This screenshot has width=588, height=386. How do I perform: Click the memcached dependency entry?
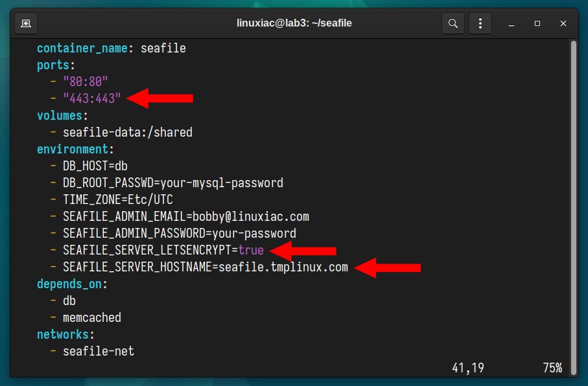92,317
